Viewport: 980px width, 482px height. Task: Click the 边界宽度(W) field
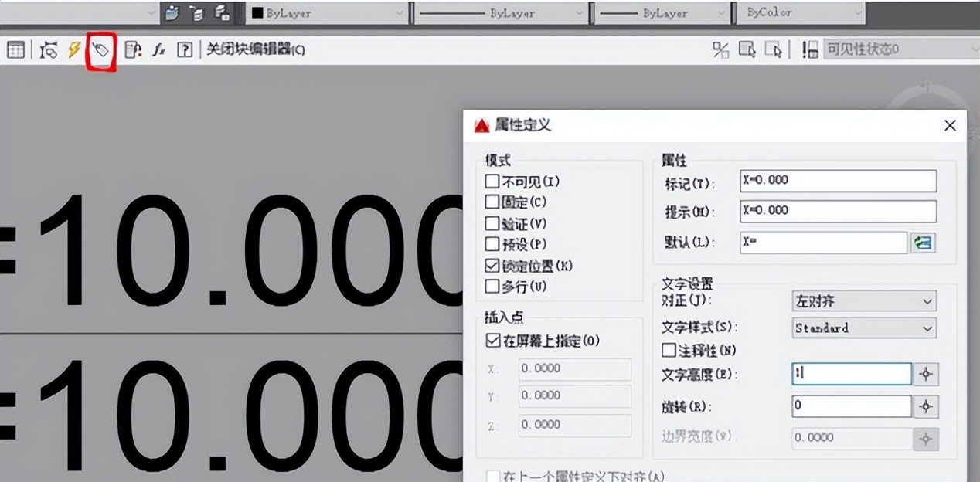(852, 437)
